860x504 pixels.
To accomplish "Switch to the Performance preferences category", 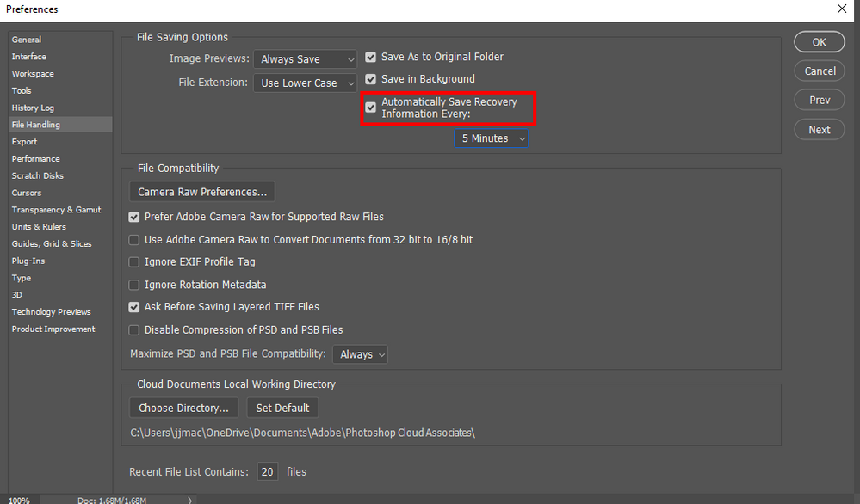I will click(36, 159).
